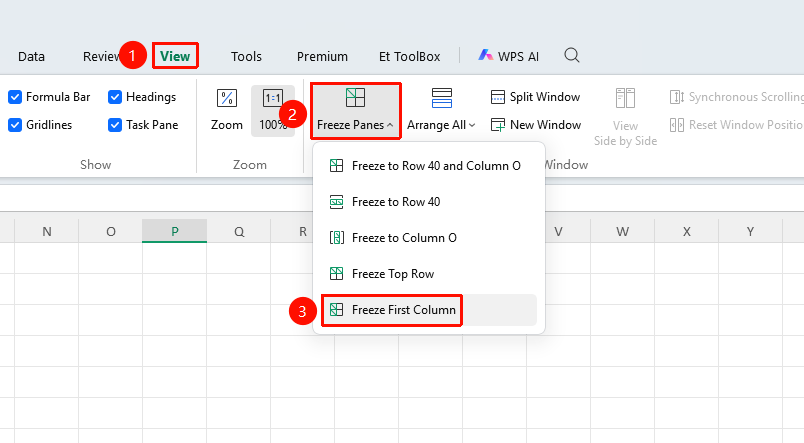
Task: Select column O header
Action: pos(111,231)
